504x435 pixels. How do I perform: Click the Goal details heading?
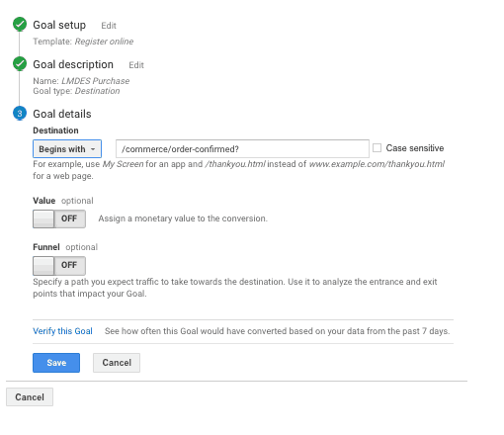(x=62, y=114)
